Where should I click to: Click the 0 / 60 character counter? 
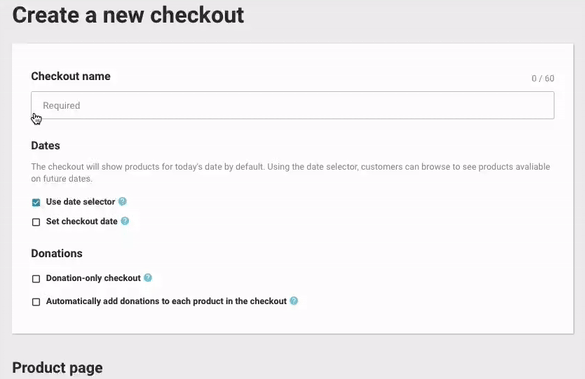click(x=543, y=78)
